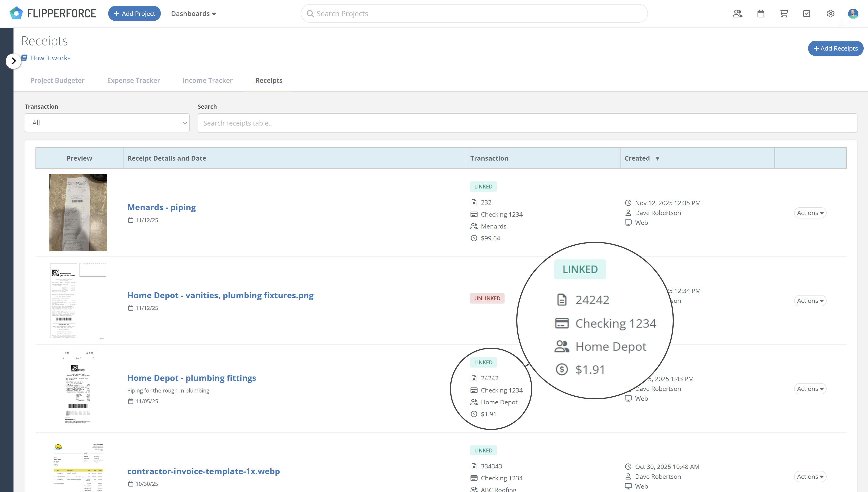Open the Home Depot plumbing fittings receipt link
Image resolution: width=868 pixels, height=492 pixels.
click(x=191, y=378)
